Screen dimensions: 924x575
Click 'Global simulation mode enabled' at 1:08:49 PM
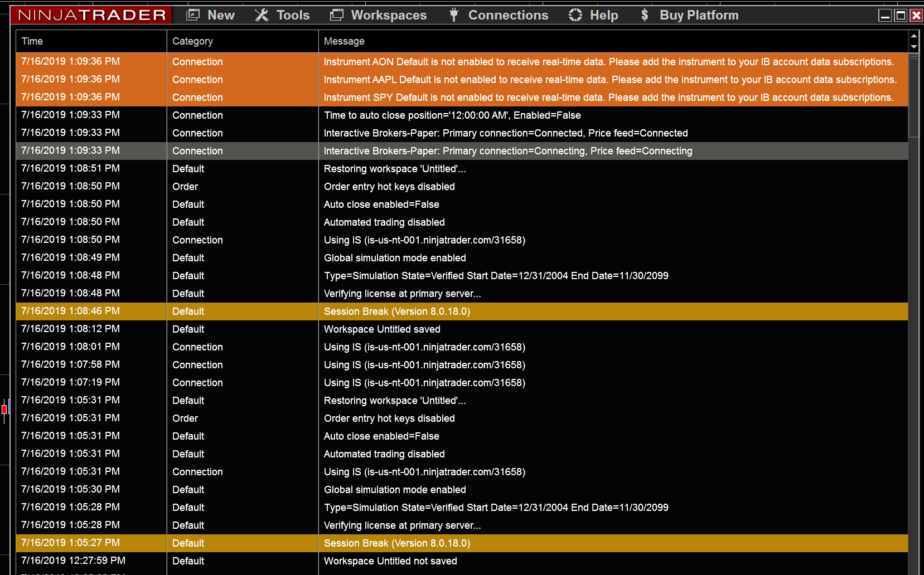[x=395, y=258]
